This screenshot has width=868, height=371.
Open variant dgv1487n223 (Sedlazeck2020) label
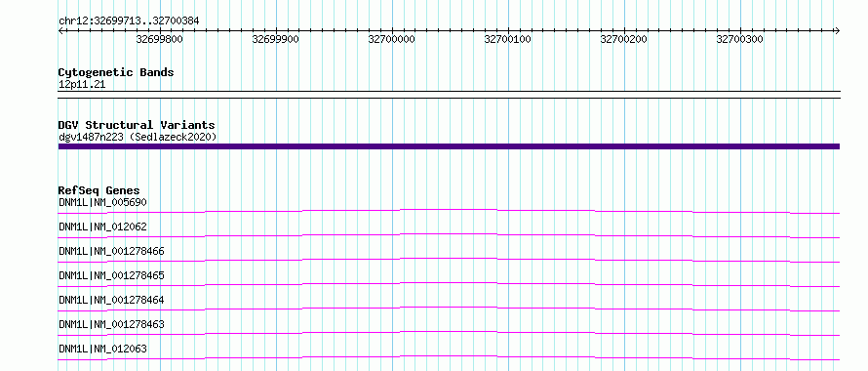coord(138,137)
